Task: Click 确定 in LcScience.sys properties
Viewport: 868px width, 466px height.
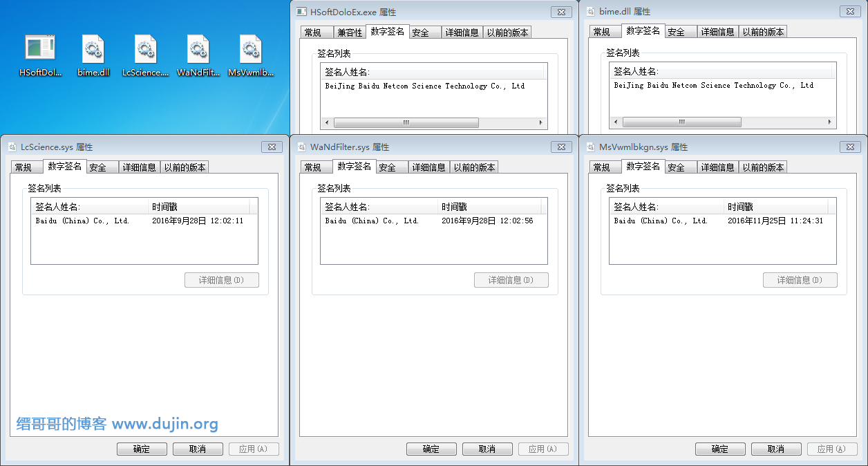Action: [142, 449]
